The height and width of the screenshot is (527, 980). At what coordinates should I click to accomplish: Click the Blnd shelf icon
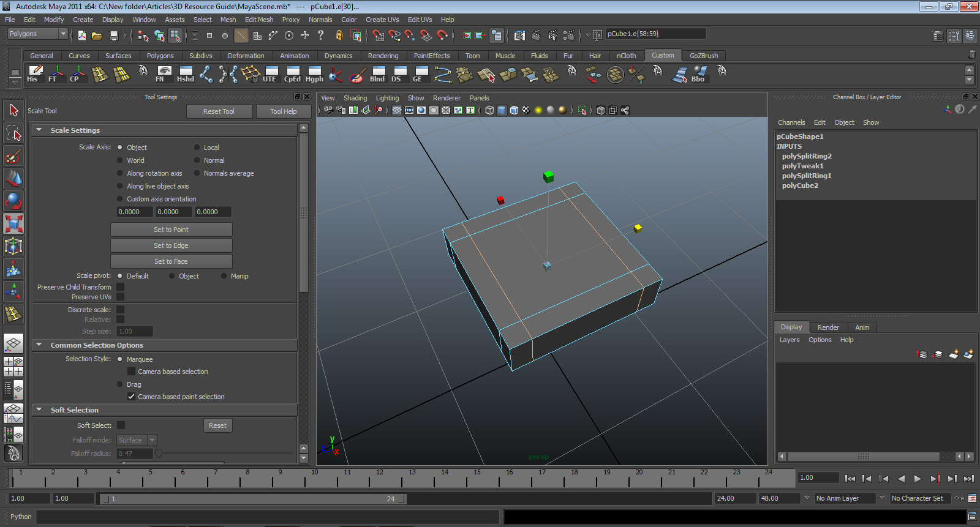tap(377, 74)
